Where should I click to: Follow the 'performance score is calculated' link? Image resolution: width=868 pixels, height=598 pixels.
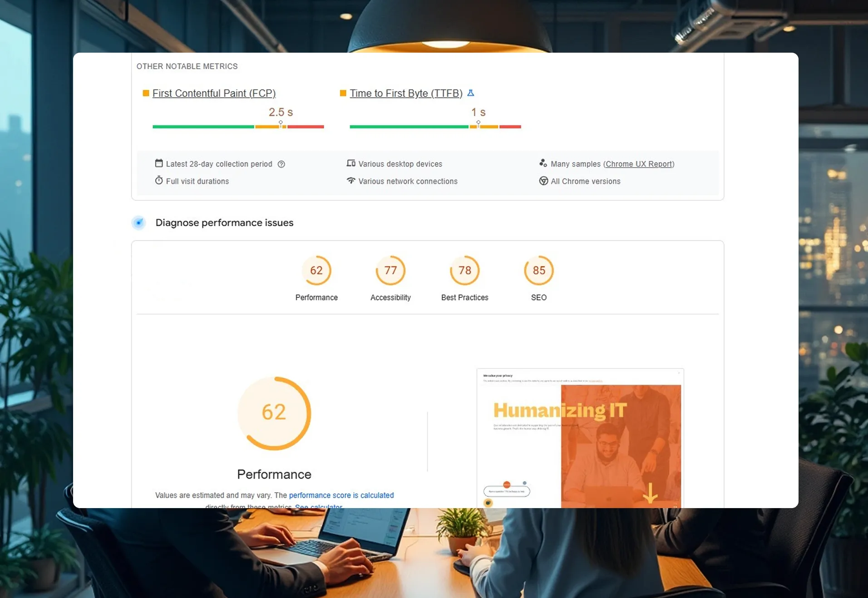pyautogui.click(x=341, y=495)
